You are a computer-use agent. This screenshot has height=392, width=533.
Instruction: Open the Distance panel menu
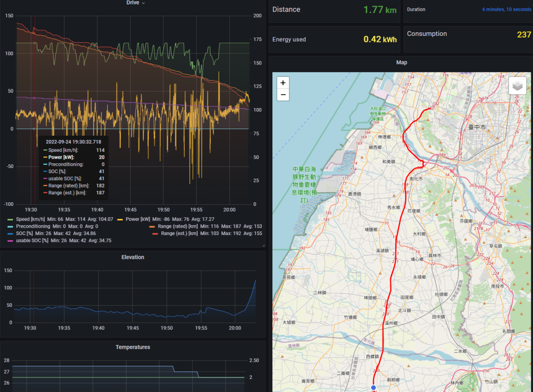point(286,9)
